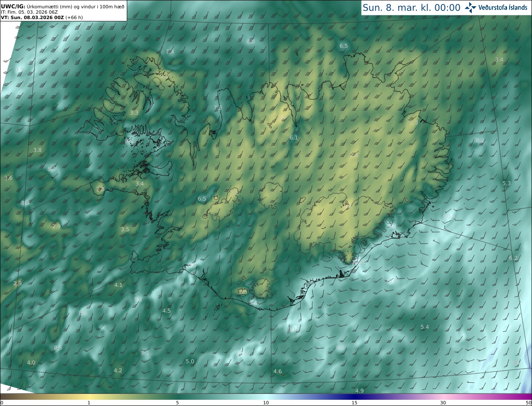Click the 4.1 precipitation value label
The image size is (532, 406).
pos(118,285)
